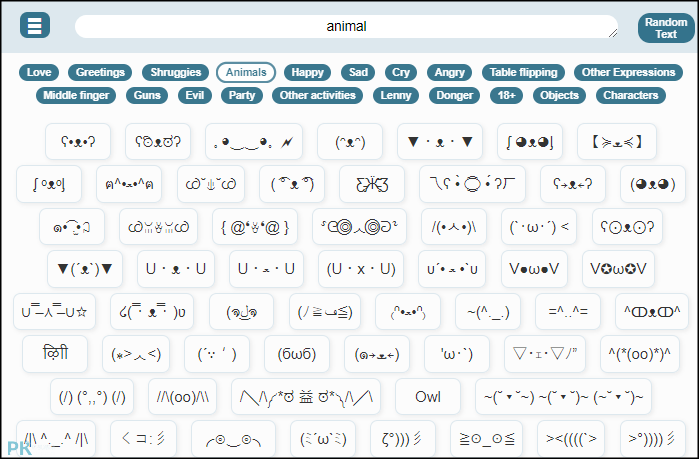Copy the (◕ᴥ◕) face
Image resolution: width=699 pixels, height=459 pixels.
653,184
